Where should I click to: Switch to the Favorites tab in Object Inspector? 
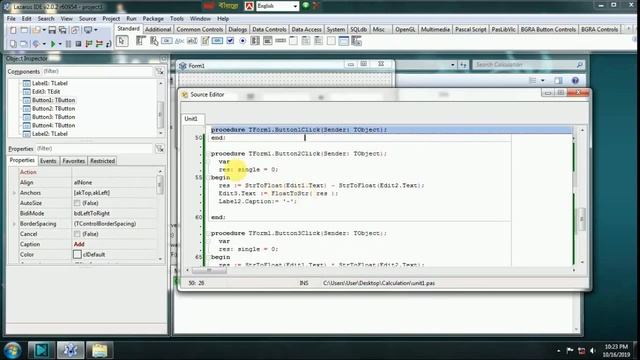tap(73, 161)
